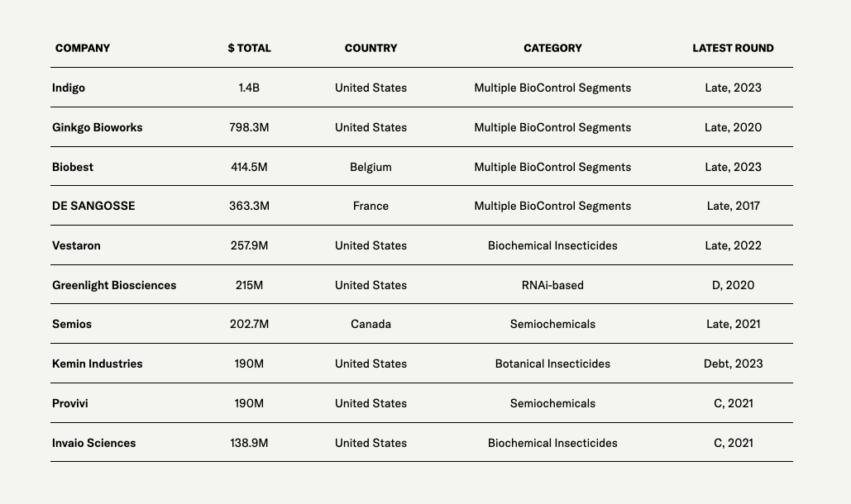851x504 pixels.
Task: Open the Invaio Sciences company entry
Action: (x=93, y=443)
